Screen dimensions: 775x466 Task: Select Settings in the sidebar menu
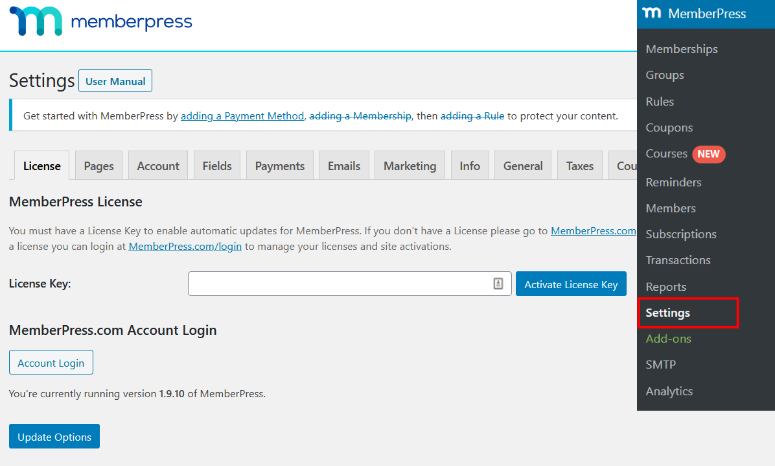point(668,313)
